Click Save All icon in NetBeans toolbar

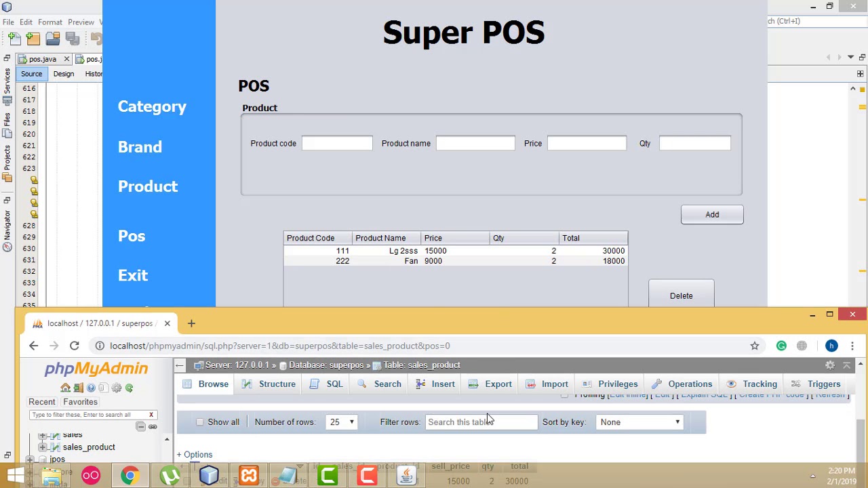click(x=72, y=39)
